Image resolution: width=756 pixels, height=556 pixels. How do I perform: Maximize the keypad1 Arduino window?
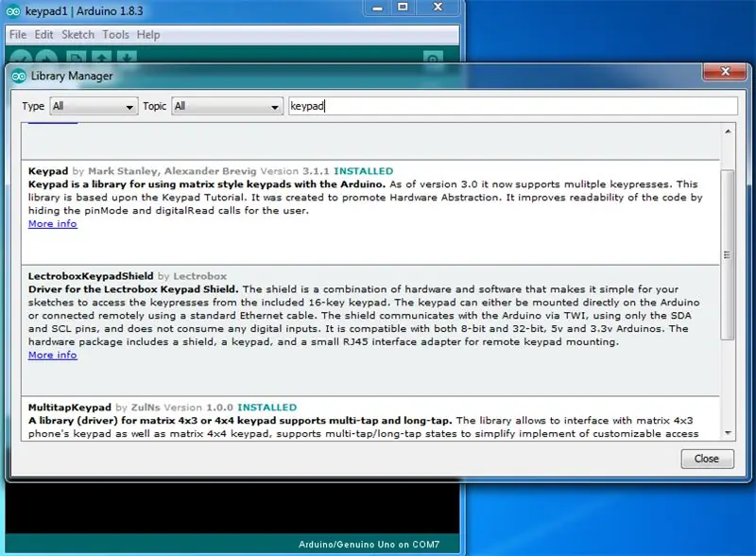(403, 8)
